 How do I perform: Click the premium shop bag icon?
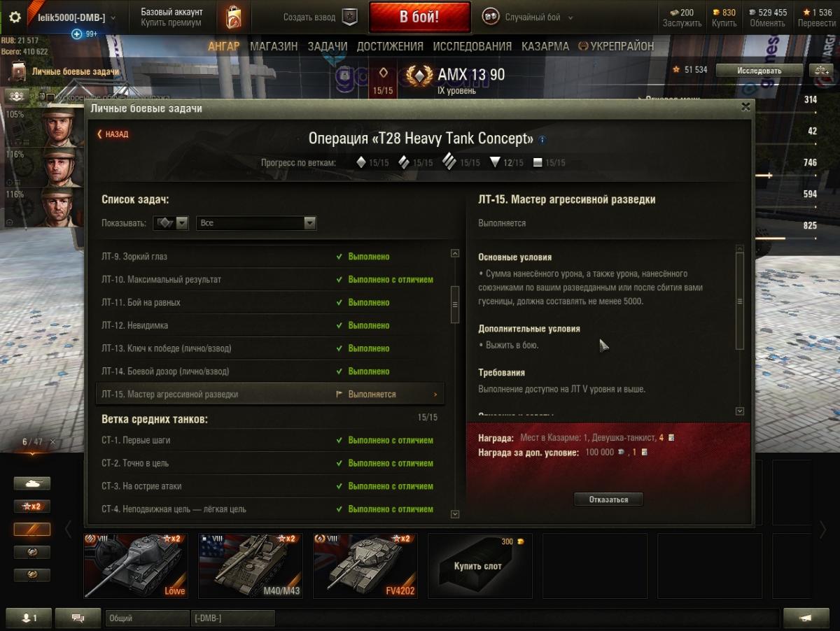point(233,17)
